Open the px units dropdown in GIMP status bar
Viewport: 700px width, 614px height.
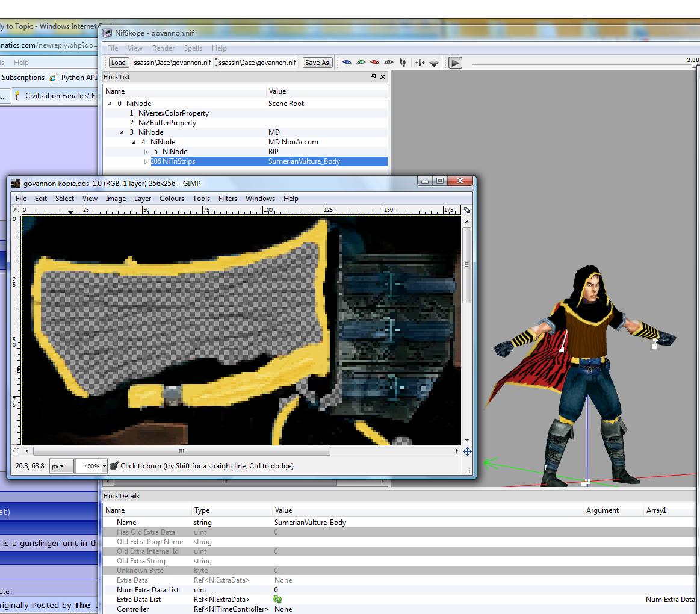pos(60,466)
